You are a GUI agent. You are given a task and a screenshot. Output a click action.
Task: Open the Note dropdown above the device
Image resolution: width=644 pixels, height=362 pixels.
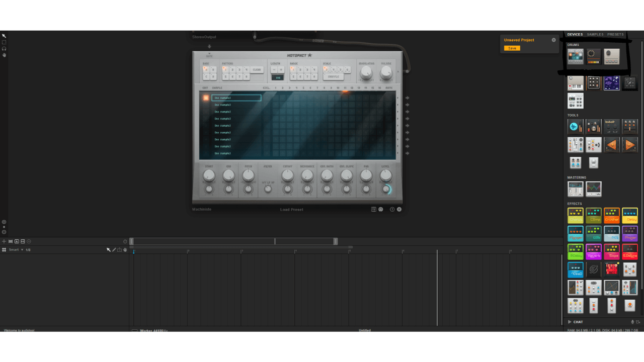point(209,55)
